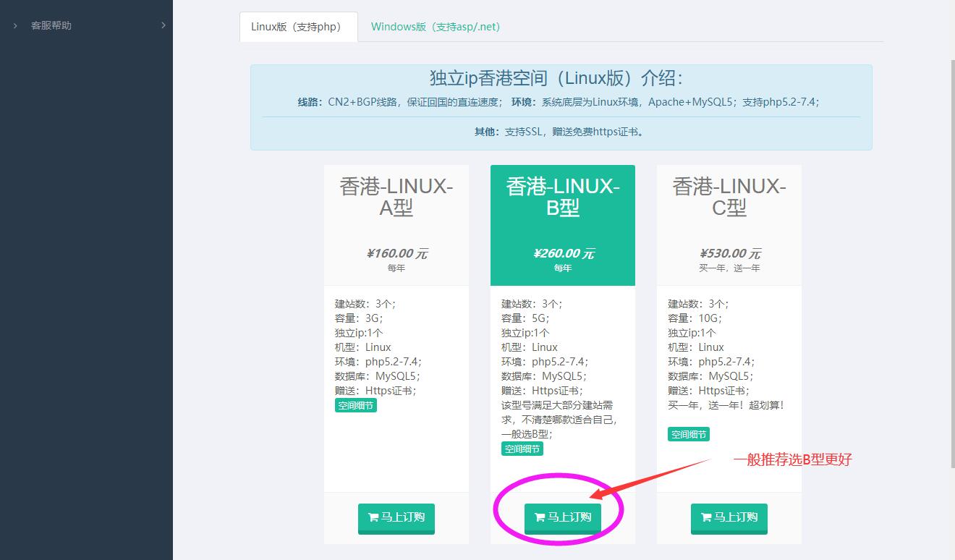Click 容量：3G； in A型 specs
Image resolution: width=955 pixels, height=560 pixels.
(359, 318)
